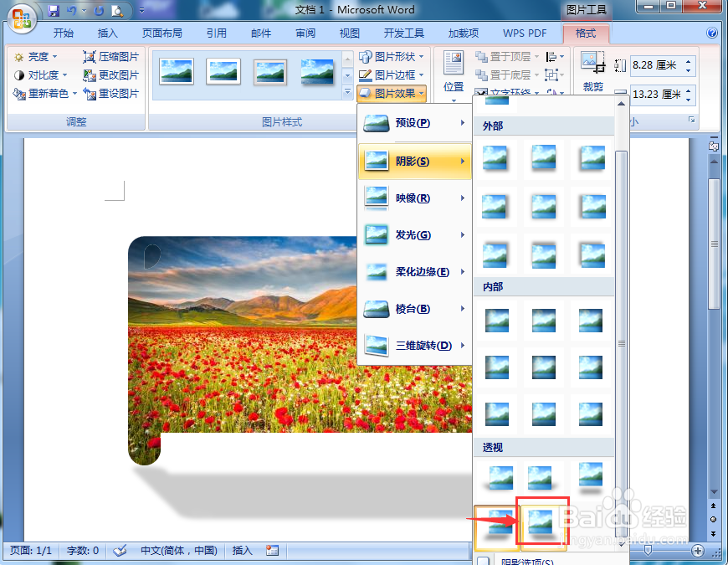Open the 位置 position button
Image resolution: width=728 pixels, height=565 pixels.
tap(454, 74)
